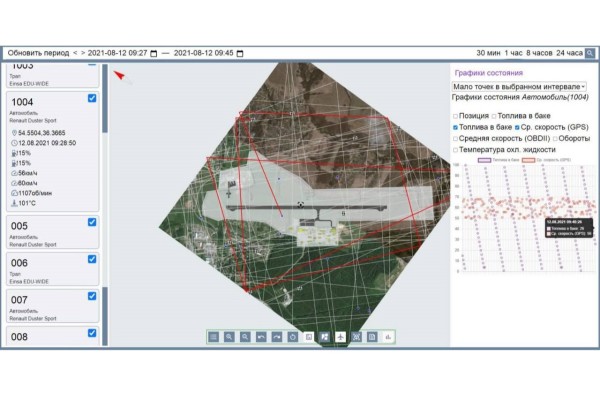Click the zoom in magnifier icon
Viewport: 600px width, 400px height.
(229, 338)
